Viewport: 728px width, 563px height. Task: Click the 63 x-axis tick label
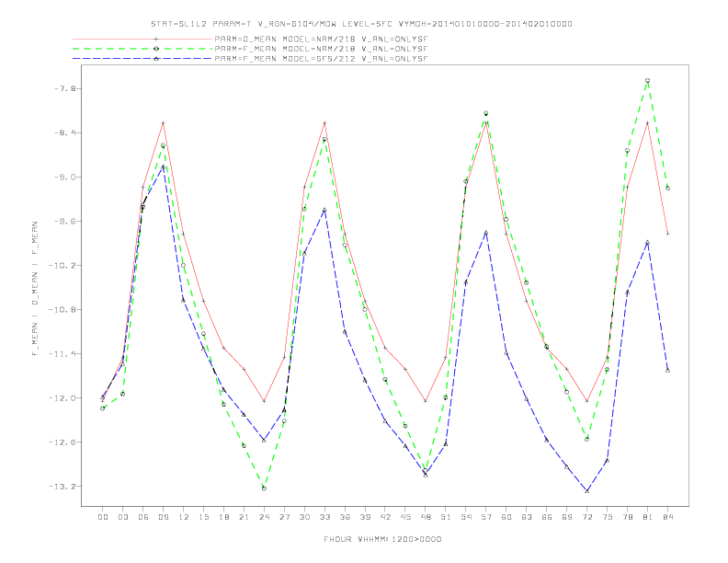tap(527, 517)
